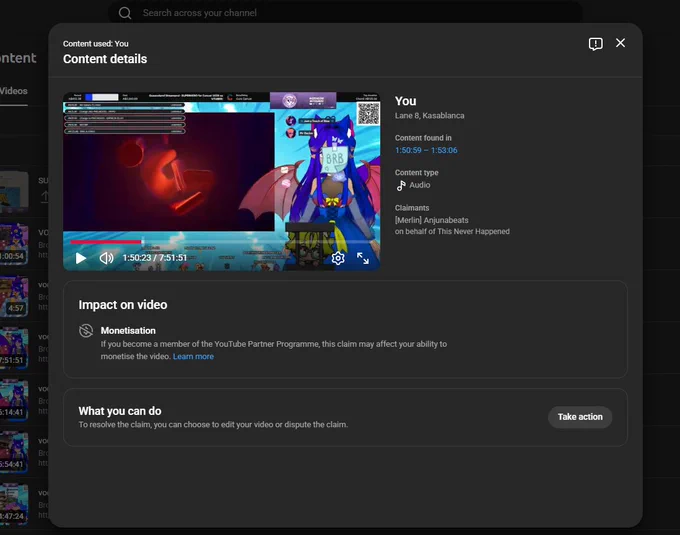Send feedback via the feedback icon
680x535 pixels.
point(595,43)
